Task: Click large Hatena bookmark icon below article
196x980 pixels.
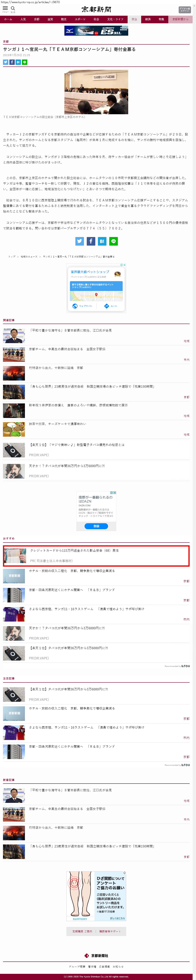Action: click(x=102, y=241)
